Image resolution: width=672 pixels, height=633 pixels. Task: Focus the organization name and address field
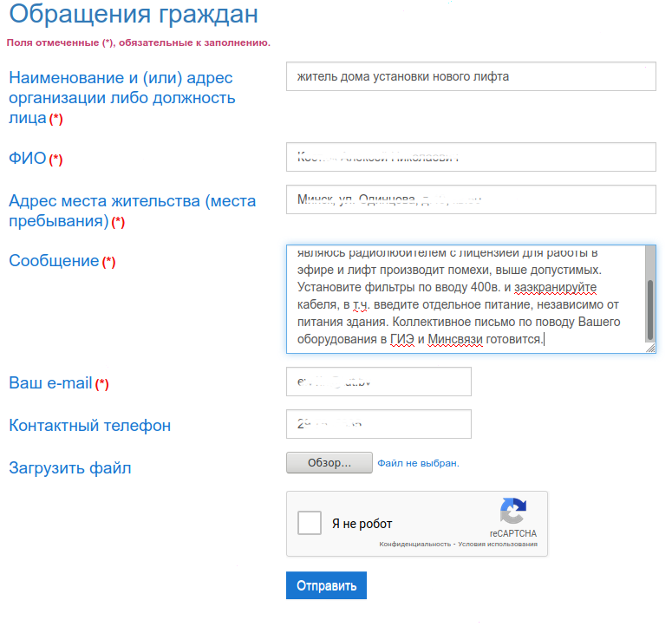click(x=471, y=76)
